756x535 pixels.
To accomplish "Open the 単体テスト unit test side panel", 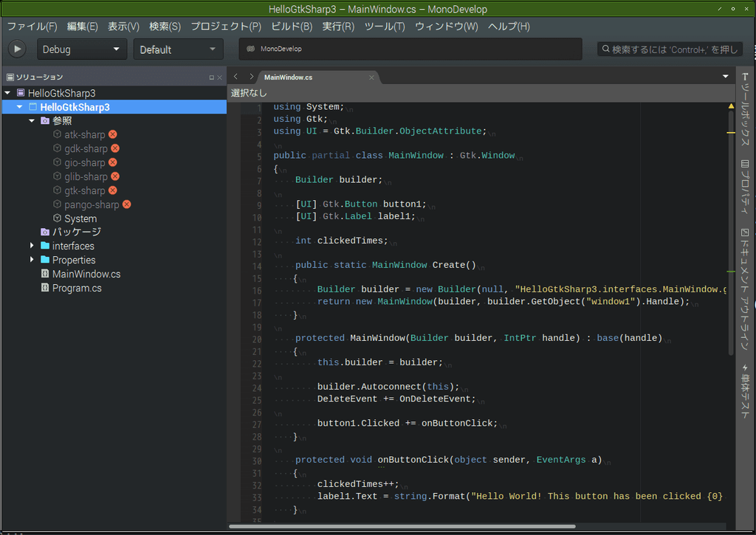I will 745,391.
